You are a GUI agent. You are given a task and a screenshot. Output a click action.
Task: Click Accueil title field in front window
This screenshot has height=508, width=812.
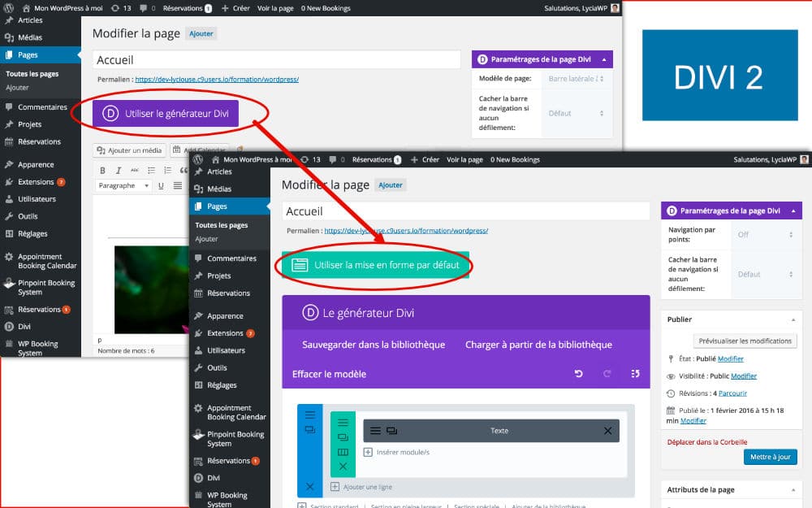coord(465,211)
